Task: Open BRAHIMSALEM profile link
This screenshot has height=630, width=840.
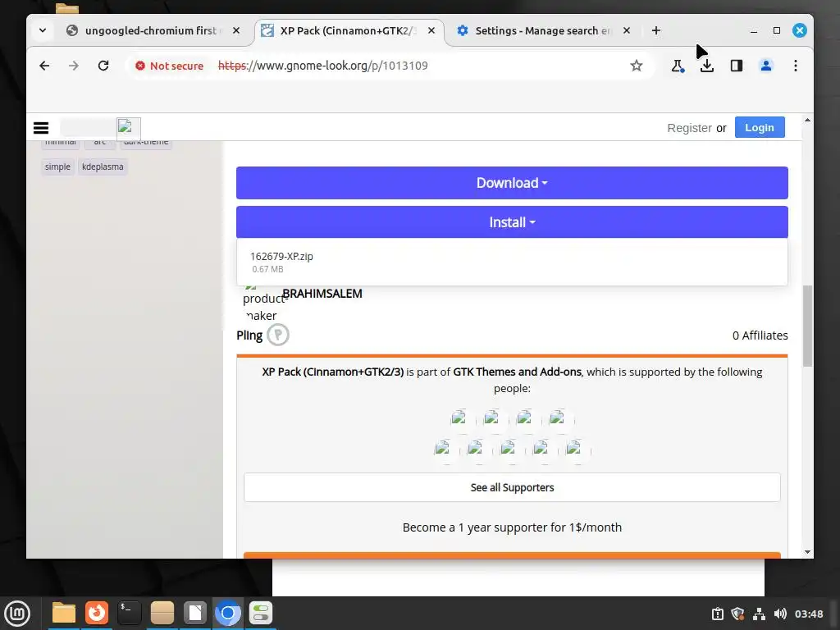Action: (322, 294)
